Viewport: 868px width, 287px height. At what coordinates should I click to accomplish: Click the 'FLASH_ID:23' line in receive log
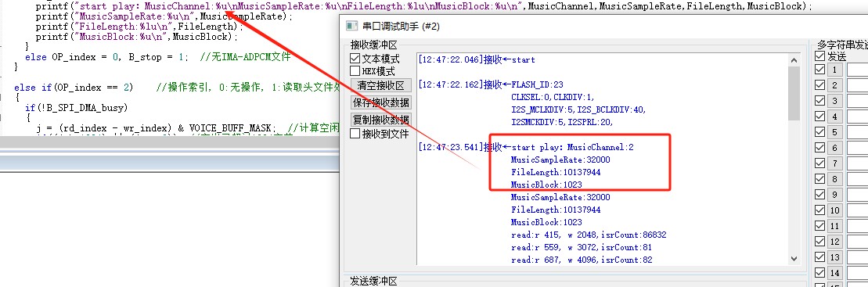[537, 84]
